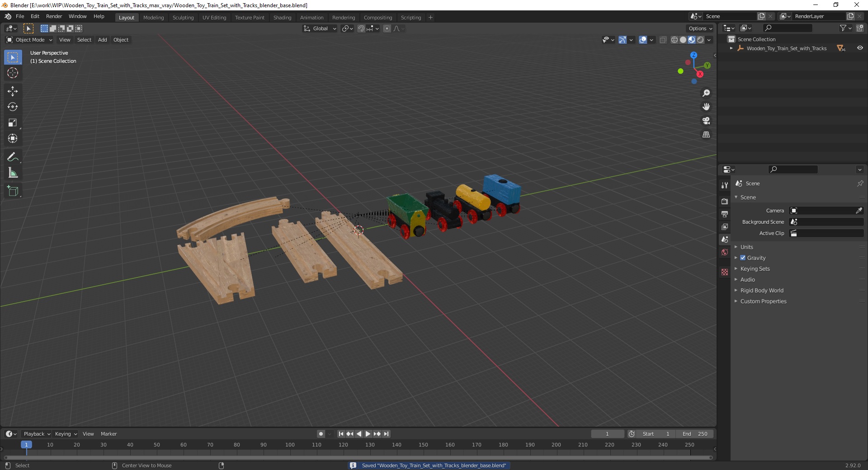The height and width of the screenshot is (470, 868).
Task: Click the Z axis navigation gizmo
Action: click(x=693, y=55)
